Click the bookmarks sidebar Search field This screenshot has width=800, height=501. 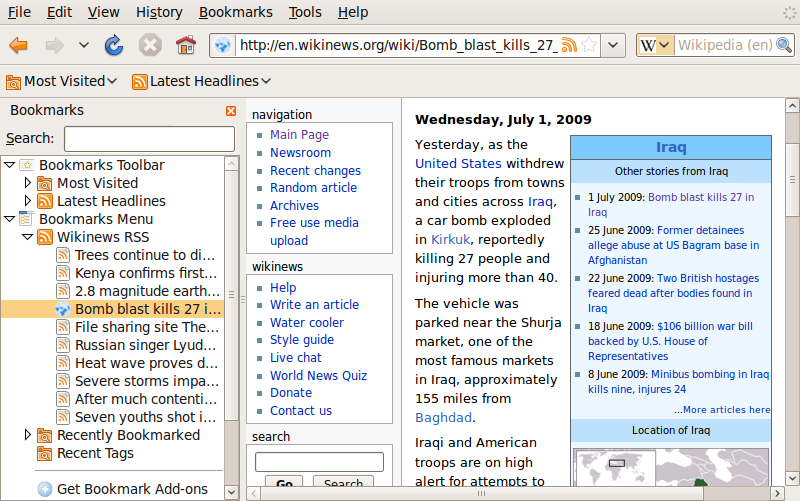pos(142,138)
